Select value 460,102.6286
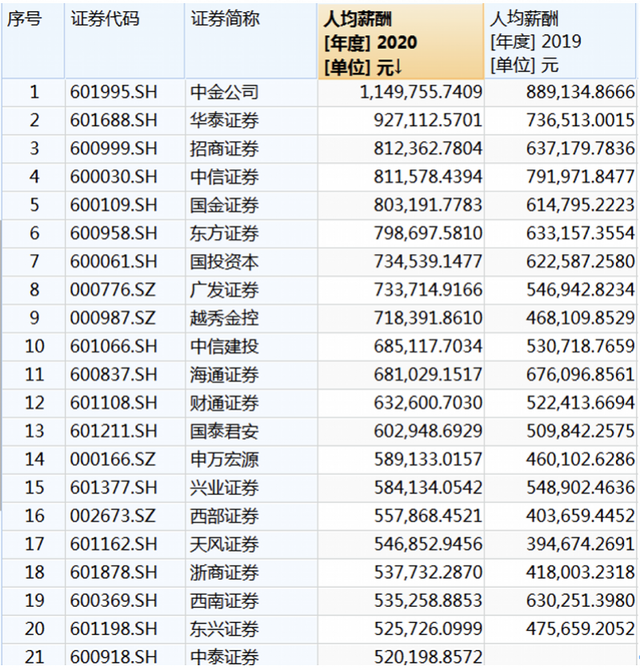The width and height of the screenshot is (640, 670). click(561, 459)
